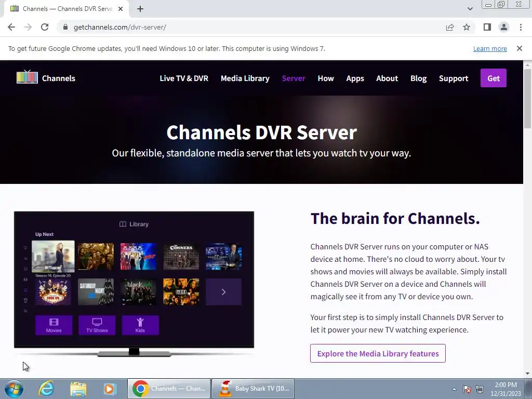
Task: Open the About nav item
Action: (387, 78)
